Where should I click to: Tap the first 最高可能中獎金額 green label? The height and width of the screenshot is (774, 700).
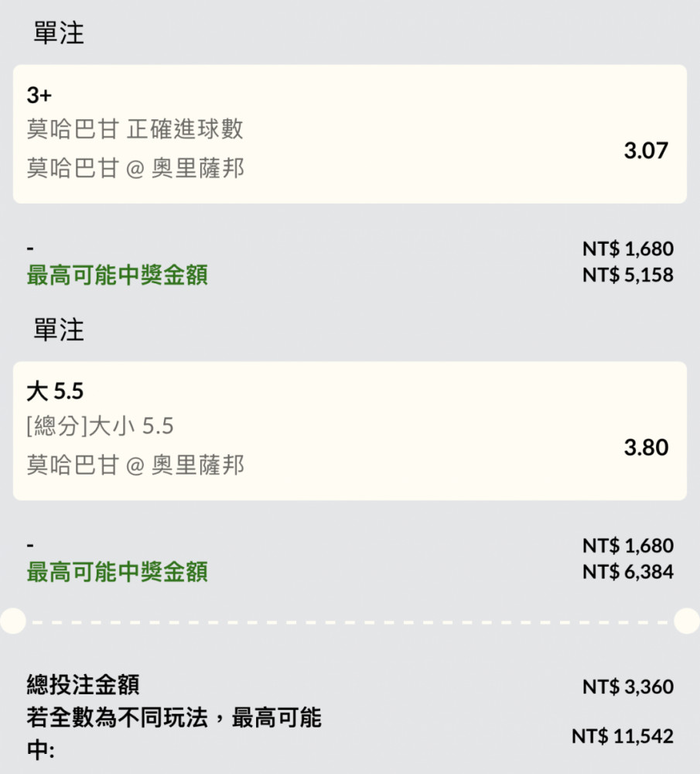[x=118, y=275]
